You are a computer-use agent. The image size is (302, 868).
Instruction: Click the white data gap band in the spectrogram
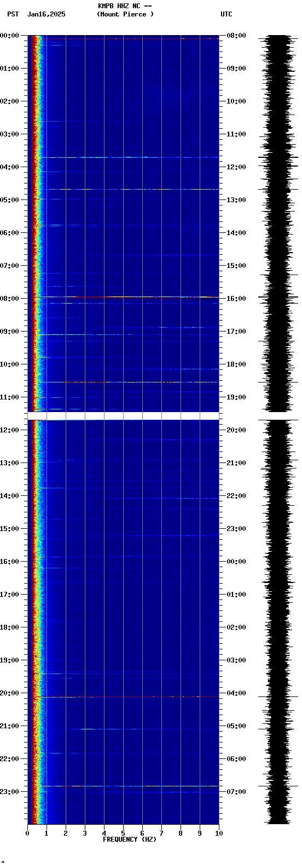coord(123,416)
